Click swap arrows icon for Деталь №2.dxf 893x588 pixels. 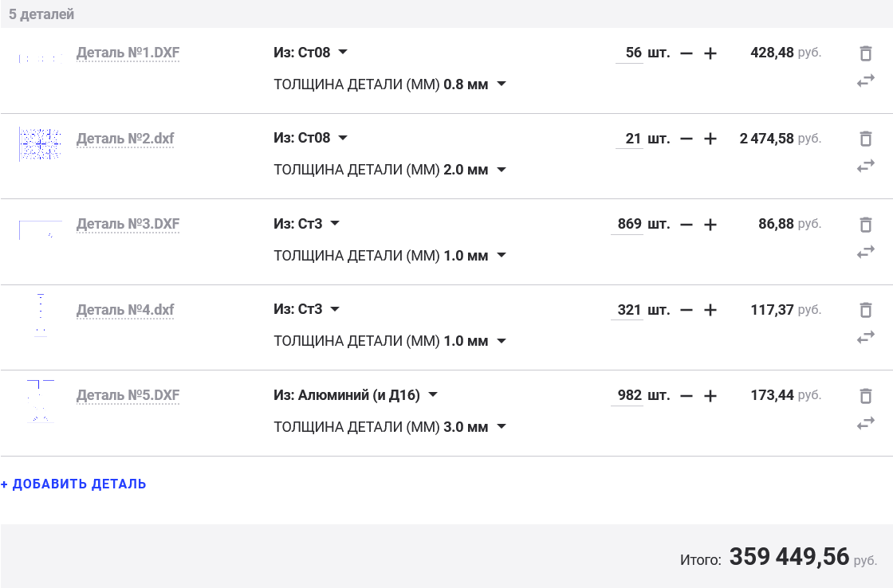tap(865, 167)
